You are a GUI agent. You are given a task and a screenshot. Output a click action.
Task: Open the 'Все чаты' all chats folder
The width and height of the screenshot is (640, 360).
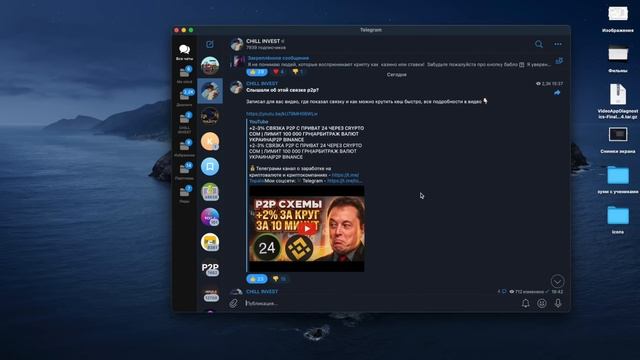(184, 52)
